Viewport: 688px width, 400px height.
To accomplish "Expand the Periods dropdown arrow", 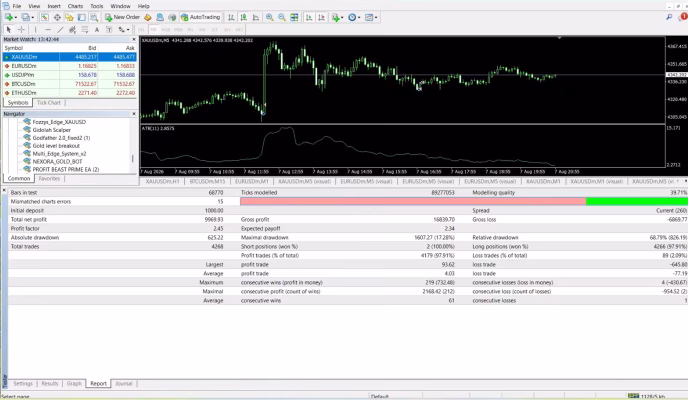I will tap(359, 18).
